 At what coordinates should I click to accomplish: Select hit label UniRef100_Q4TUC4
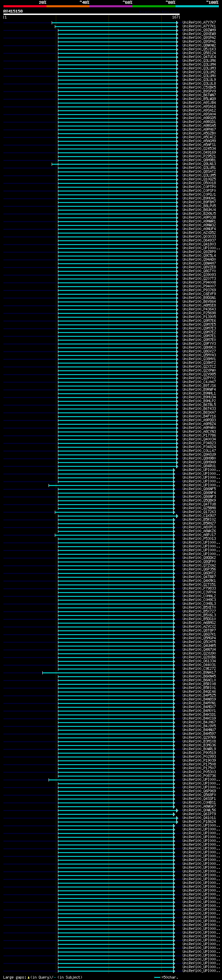pos(199,57)
